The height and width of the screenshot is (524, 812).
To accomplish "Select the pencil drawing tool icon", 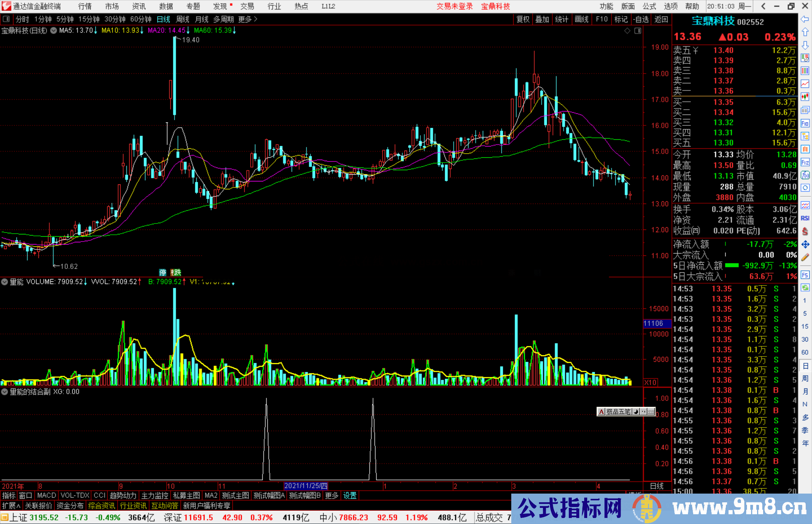I will [x=805, y=258].
